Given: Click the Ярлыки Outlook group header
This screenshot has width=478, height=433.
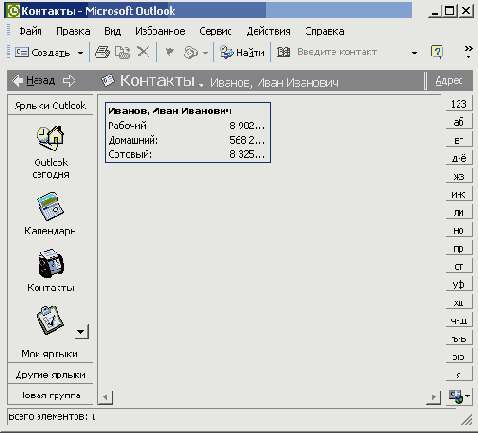Looking at the screenshot, I should 50,105.
